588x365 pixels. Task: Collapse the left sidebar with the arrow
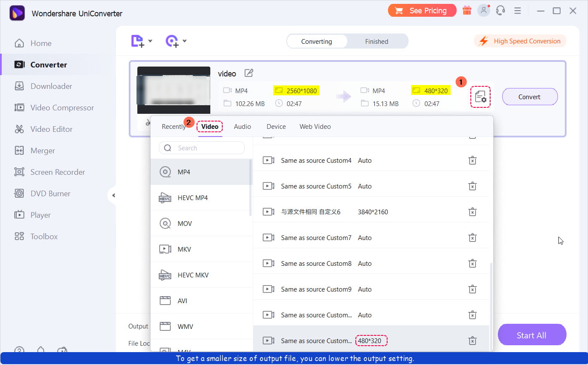click(x=113, y=195)
